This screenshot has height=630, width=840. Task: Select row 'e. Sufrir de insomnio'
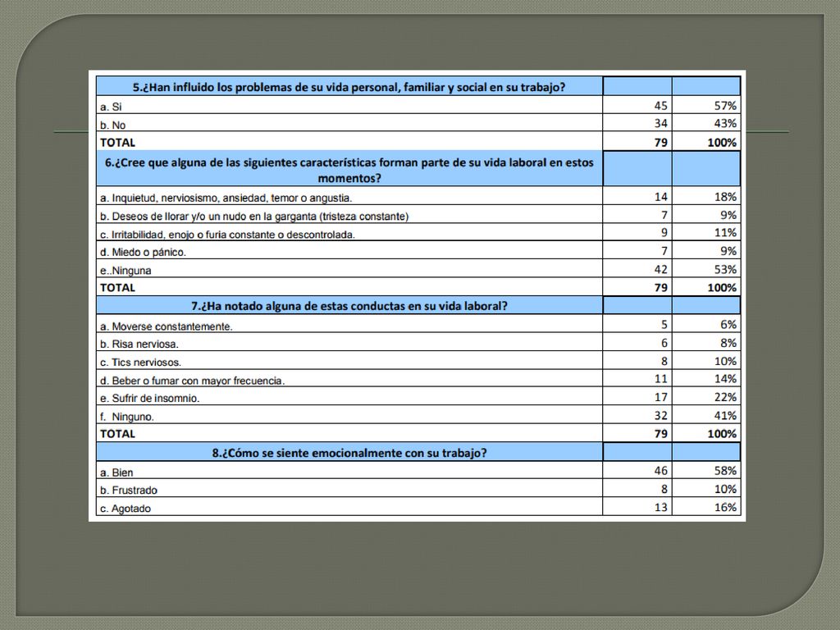click(149, 398)
